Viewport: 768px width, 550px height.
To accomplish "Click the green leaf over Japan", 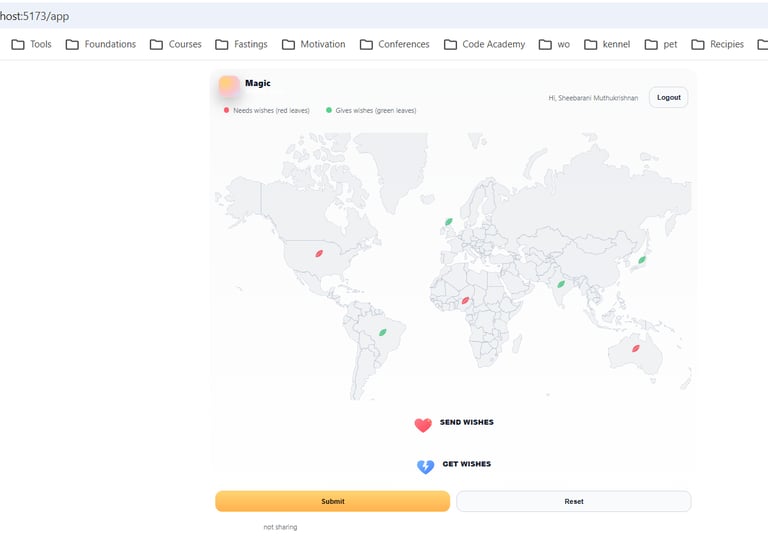I will point(642,260).
